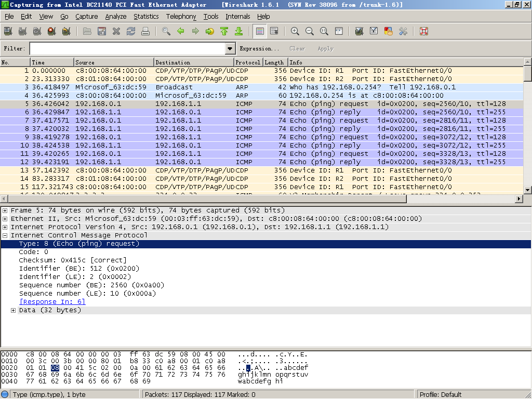Open the View menu
Viewport: 532px width, 399px height.
(46, 16)
